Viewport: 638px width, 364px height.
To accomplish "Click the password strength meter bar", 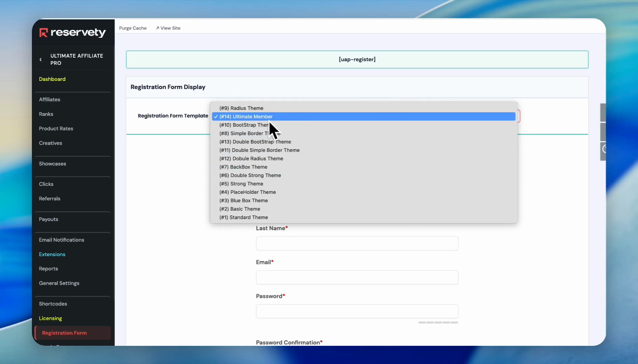I will point(438,323).
